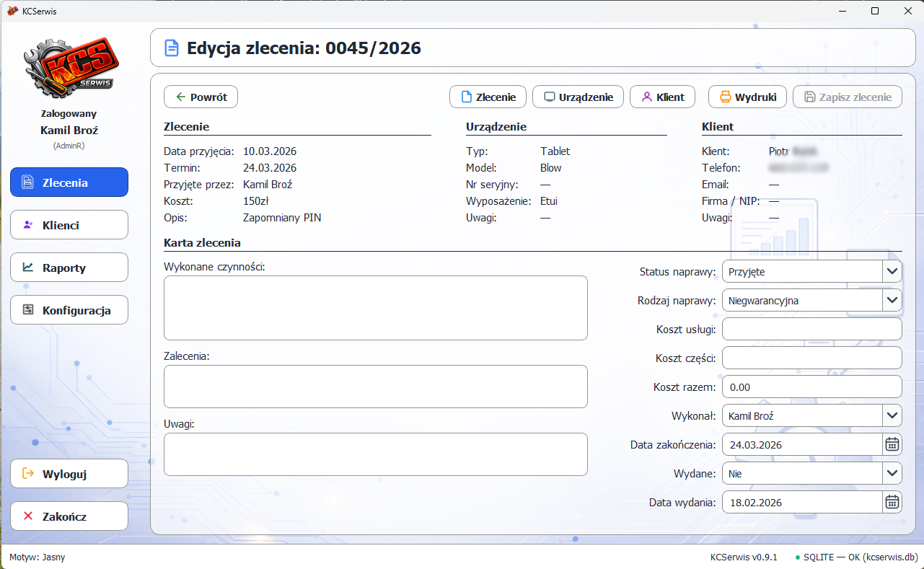The width and height of the screenshot is (924, 569).
Task: Open the Wydane dropdown set to Nie
Action: (x=892, y=474)
